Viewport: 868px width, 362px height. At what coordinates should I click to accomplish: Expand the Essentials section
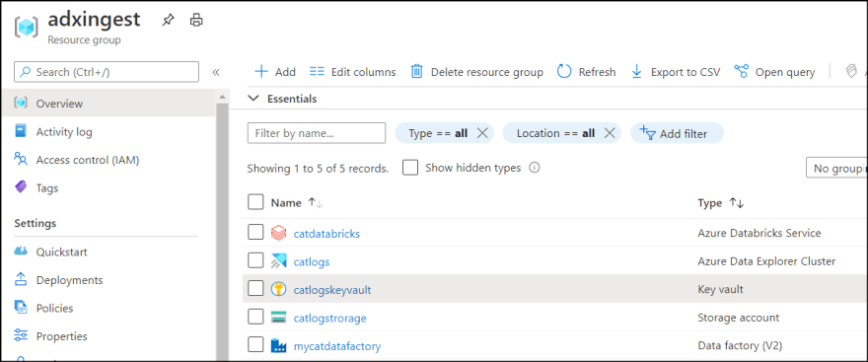pos(253,99)
